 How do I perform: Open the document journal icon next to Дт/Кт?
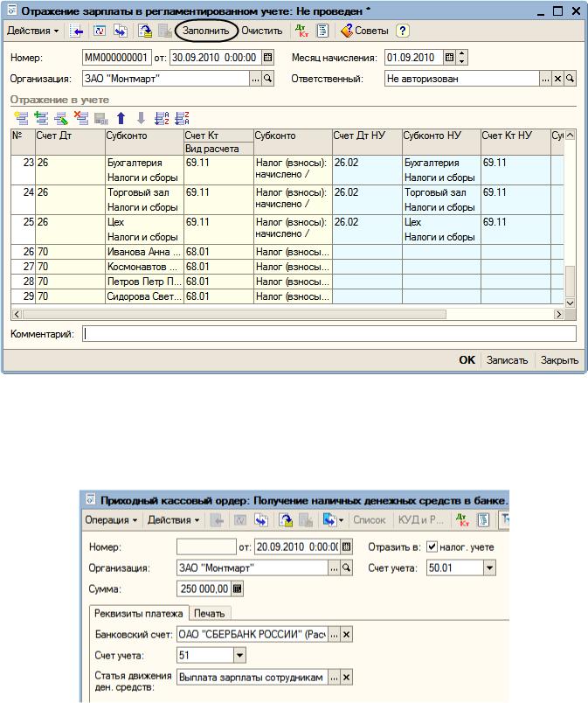[x=322, y=31]
